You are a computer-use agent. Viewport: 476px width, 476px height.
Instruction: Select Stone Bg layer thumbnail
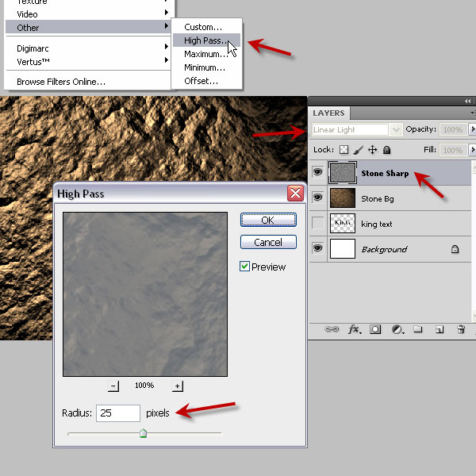coord(343,198)
